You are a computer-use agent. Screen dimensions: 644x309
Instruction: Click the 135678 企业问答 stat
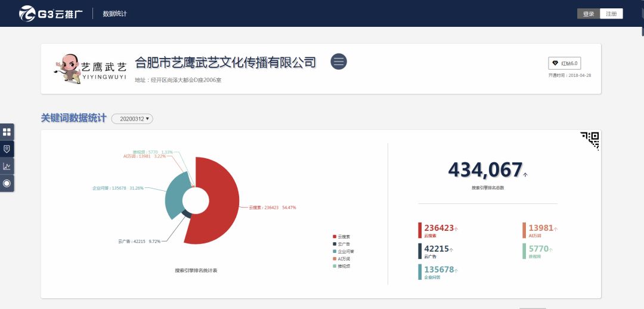pos(438,271)
